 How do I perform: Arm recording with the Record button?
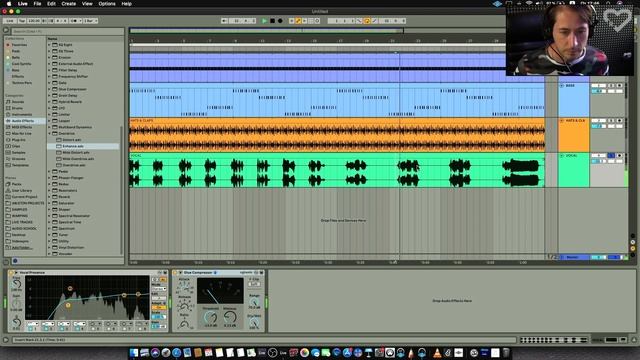coord(280,21)
